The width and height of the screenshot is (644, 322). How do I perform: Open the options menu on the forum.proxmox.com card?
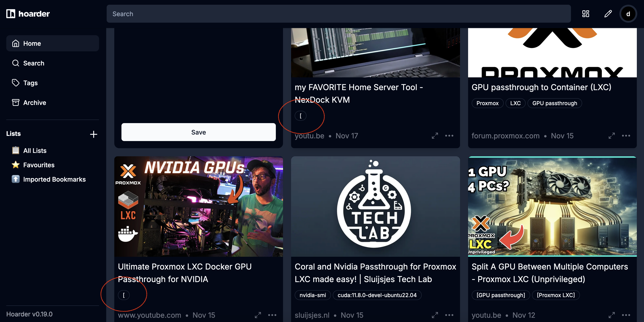[x=626, y=136]
